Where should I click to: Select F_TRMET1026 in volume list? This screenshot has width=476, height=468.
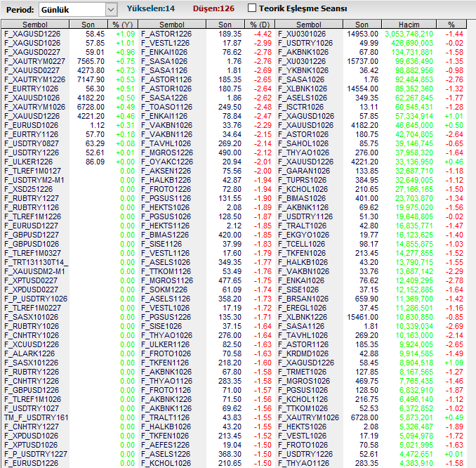coord(302,372)
